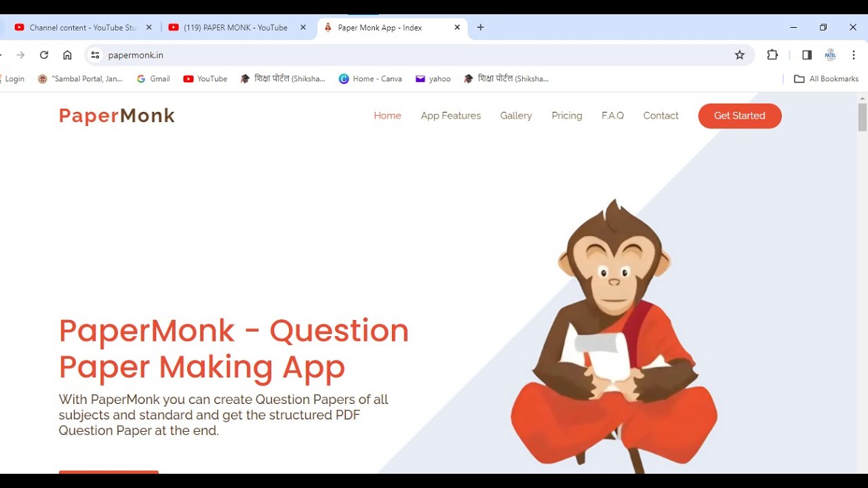Open site information icon in address bar
The width and height of the screenshot is (868, 488).
coord(95,55)
